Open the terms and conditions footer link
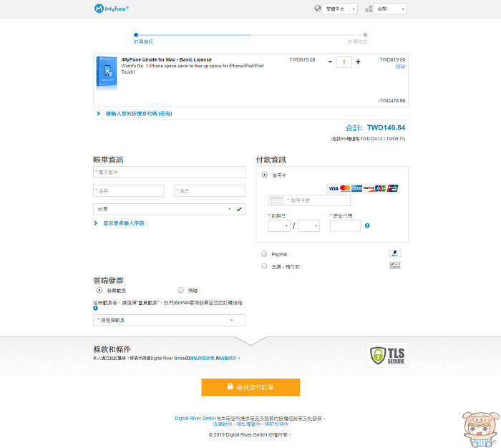 pos(276,424)
